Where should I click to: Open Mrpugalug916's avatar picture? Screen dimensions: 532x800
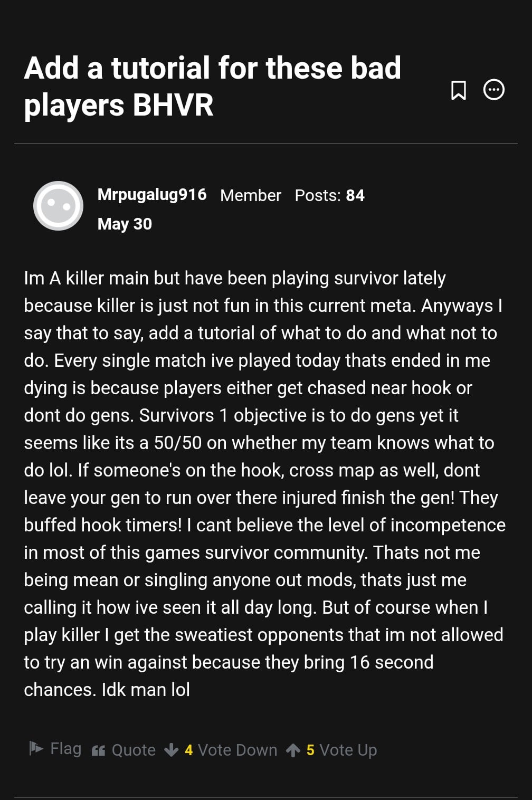pyautogui.click(x=58, y=206)
